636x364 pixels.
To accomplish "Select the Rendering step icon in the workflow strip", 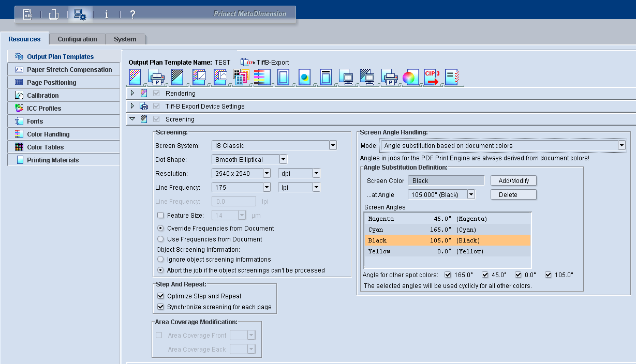I will coord(135,77).
